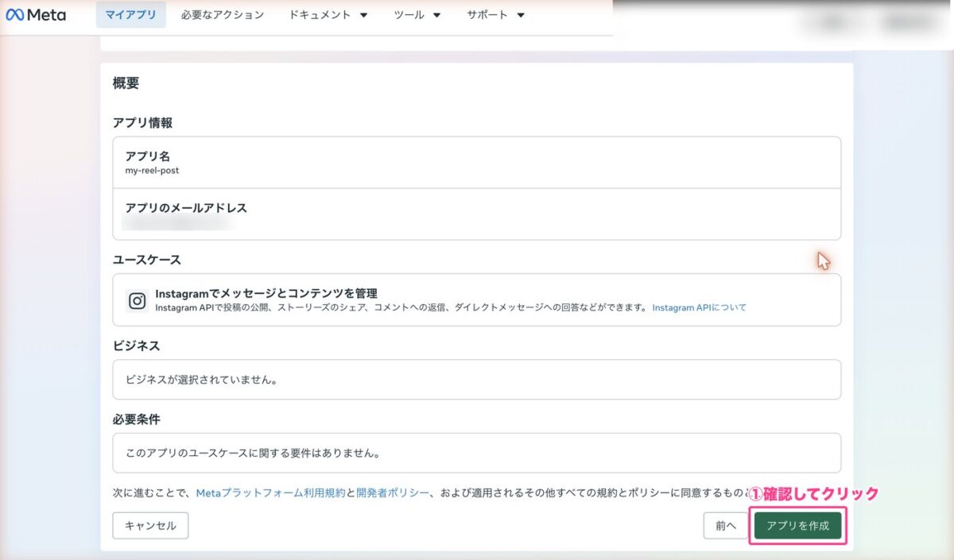Click the 前へ button
The width and height of the screenshot is (954, 560).
(x=726, y=526)
